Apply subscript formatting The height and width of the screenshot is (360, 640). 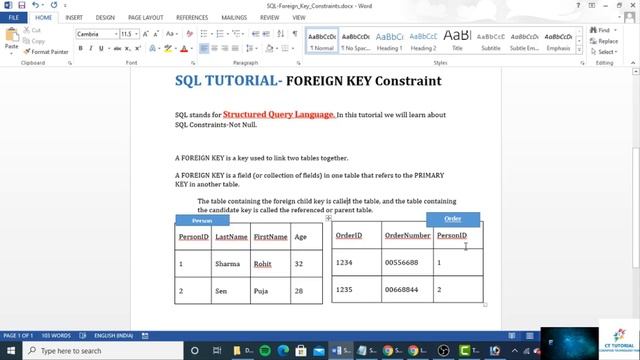coord(128,49)
